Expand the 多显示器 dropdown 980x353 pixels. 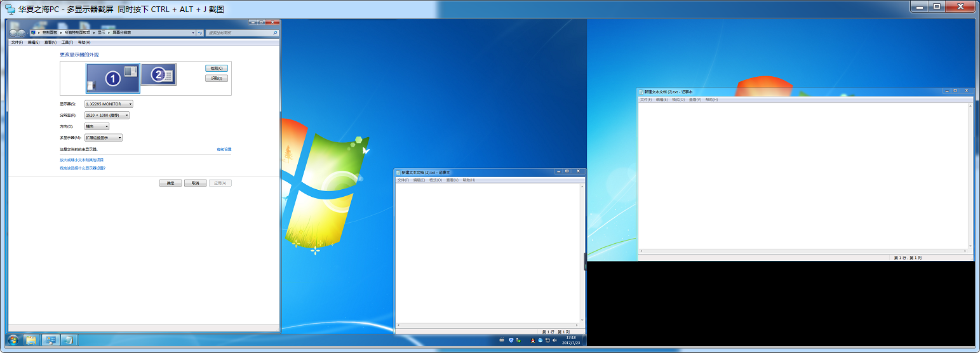click(x=103, y=138)
